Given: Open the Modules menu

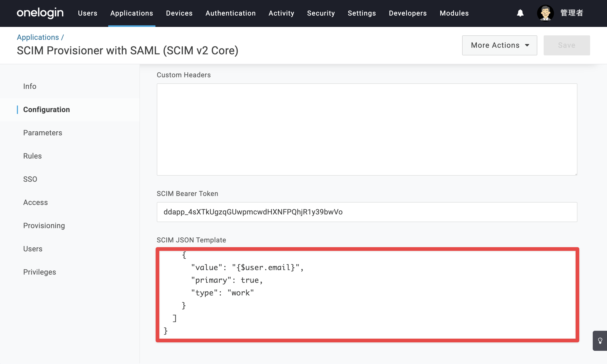Looking at the screenshot, I should click(454, 13).
